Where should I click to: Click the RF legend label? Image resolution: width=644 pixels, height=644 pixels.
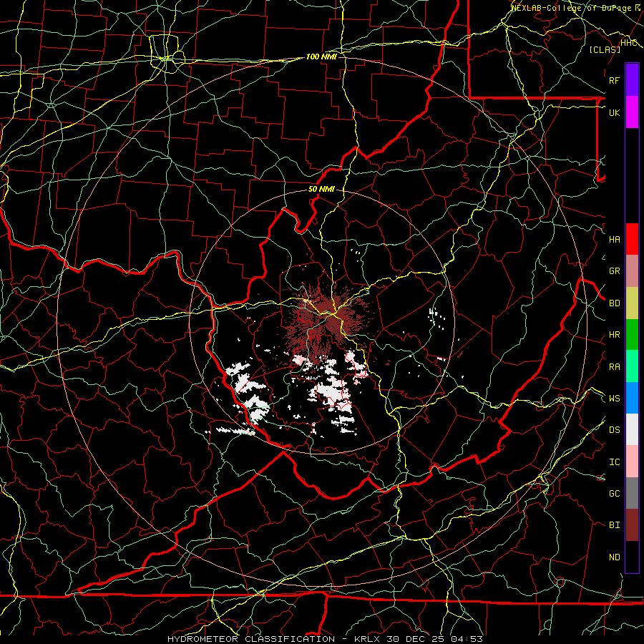[x=615, y=80]
